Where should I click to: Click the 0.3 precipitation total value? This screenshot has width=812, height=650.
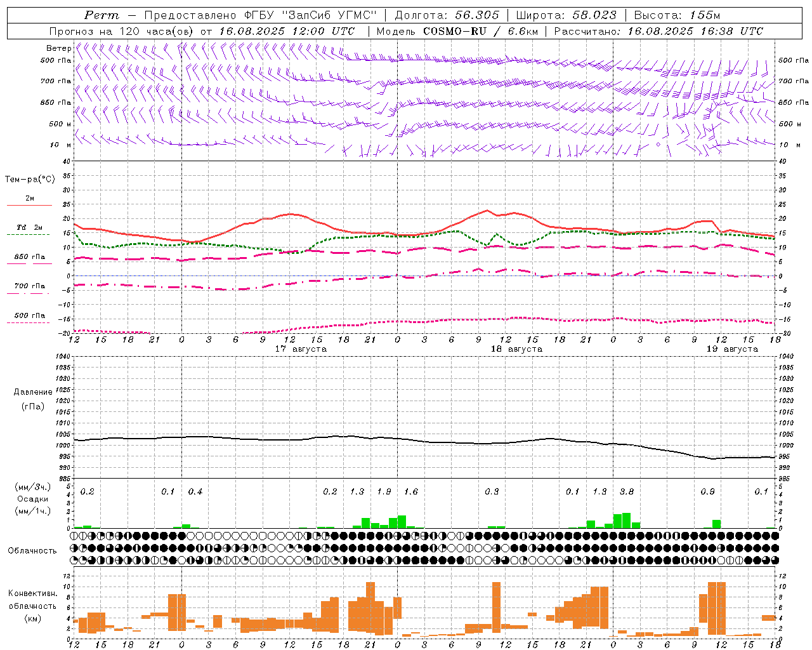[492, 492]
